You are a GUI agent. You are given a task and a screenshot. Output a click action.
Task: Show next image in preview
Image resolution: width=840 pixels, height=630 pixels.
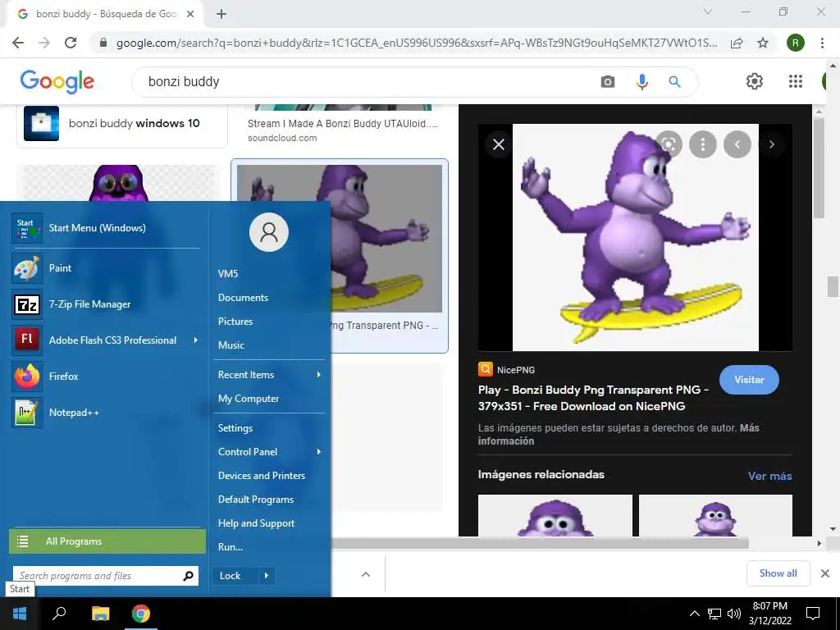point(771,144)
